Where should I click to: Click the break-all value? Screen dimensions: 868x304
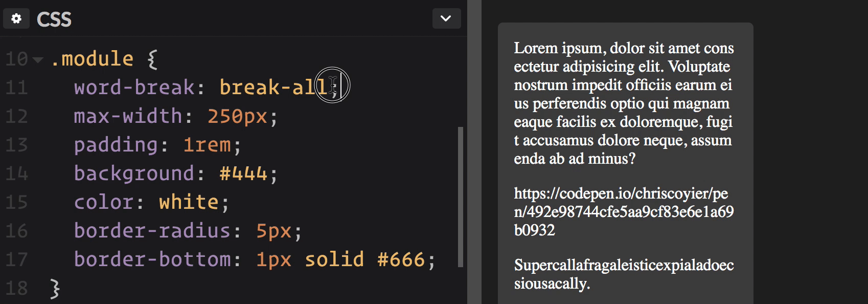pos(273,87)
